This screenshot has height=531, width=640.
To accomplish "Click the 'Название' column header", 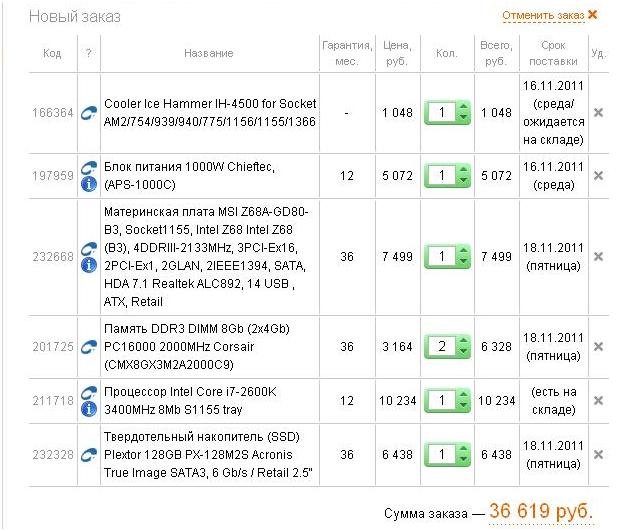I will [209, 53].
